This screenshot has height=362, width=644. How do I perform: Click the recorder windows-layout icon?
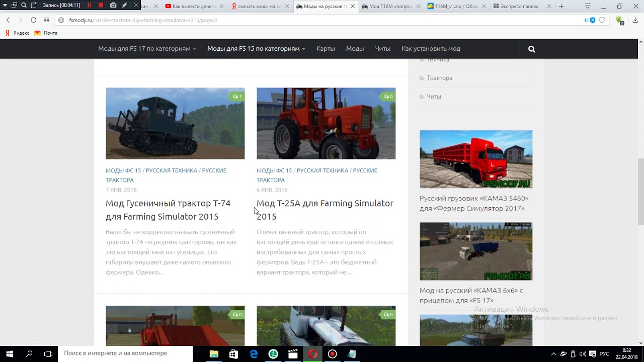pyautogui.click(x=14, y=5)
